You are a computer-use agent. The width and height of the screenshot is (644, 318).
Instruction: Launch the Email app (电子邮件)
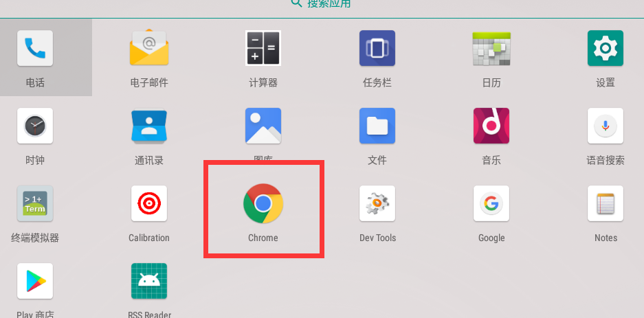click(149, 49)
